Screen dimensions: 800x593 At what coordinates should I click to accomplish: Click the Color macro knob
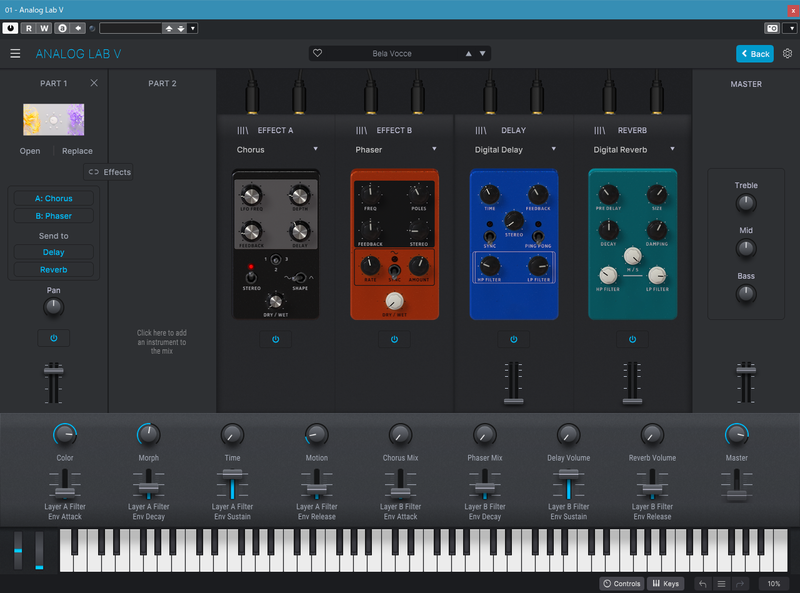65,435
